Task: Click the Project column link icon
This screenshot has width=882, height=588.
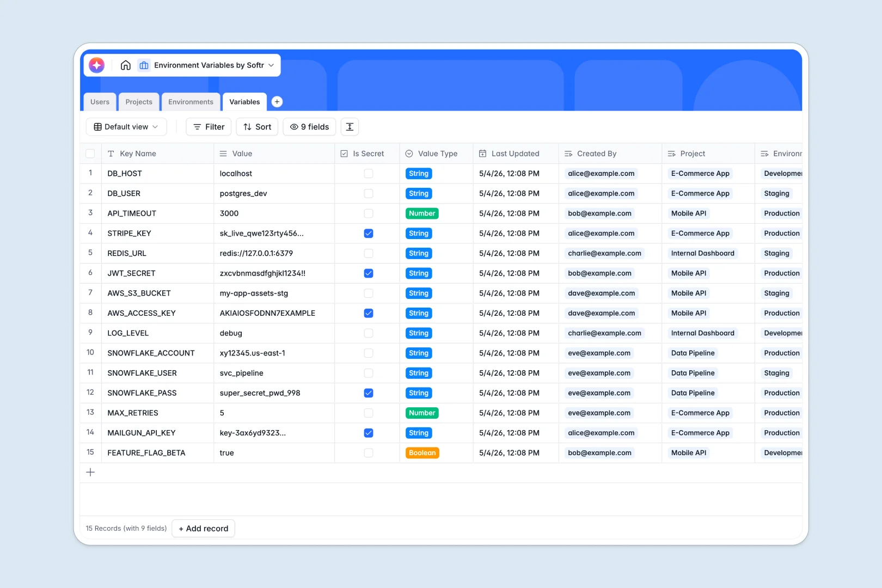Action: 672,154
